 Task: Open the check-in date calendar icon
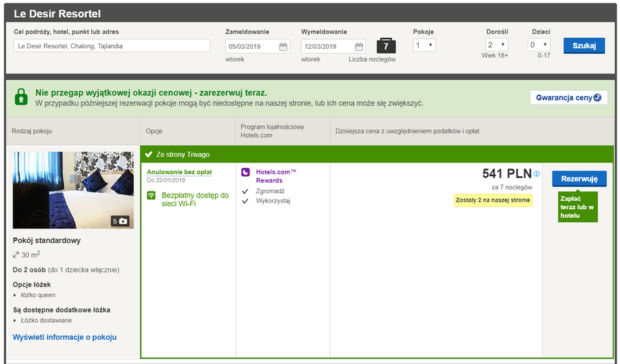tap(283, 47)
